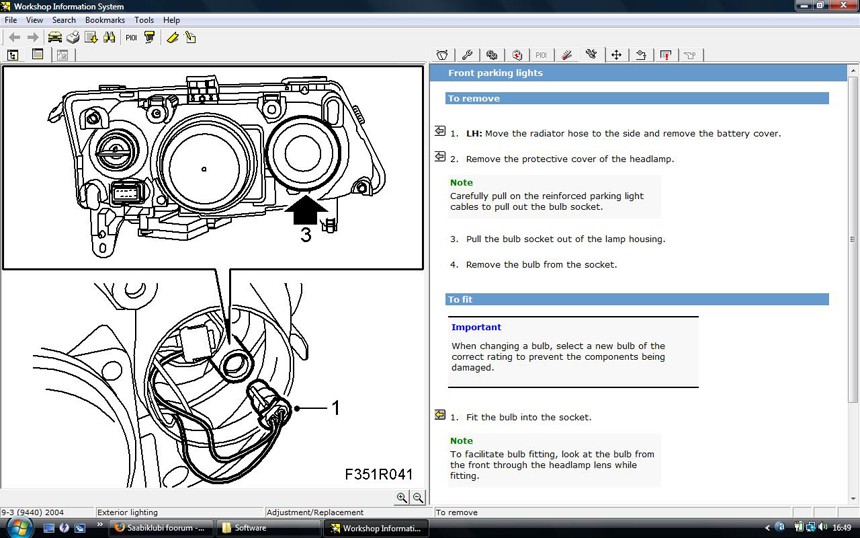Open the Tools menu

pos(144,20)
